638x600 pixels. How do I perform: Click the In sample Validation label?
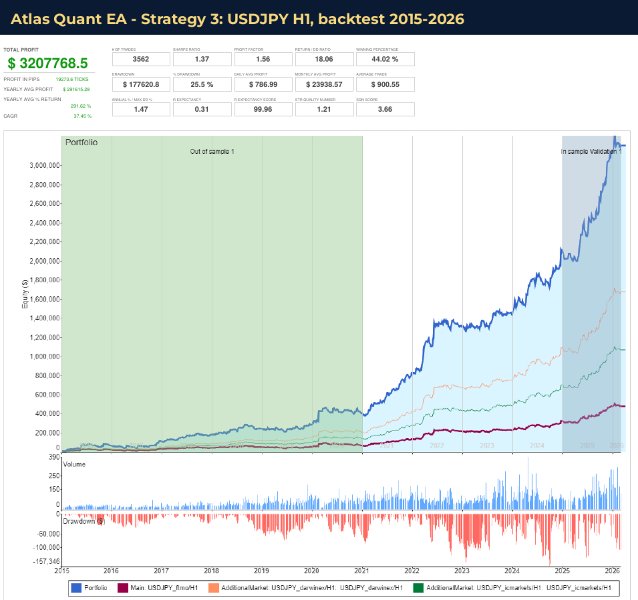[x=591, y=151]
